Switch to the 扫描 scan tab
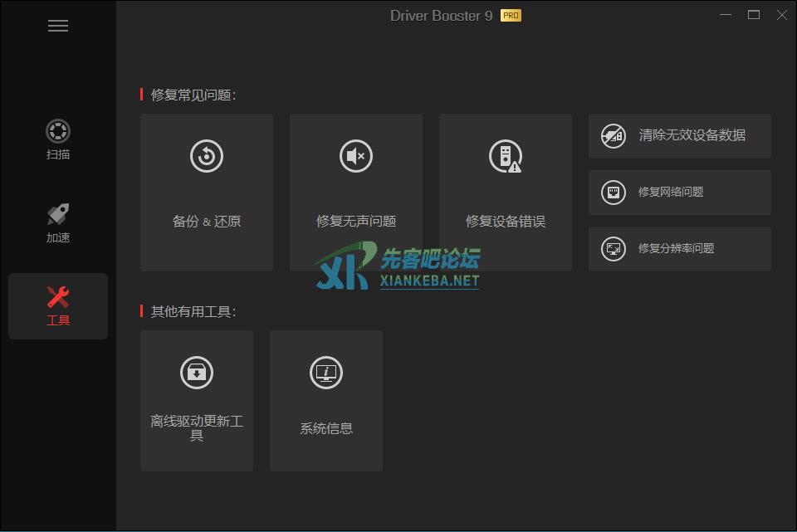The image size is (797, 532). pyautogui.click(x=58, y=139)
